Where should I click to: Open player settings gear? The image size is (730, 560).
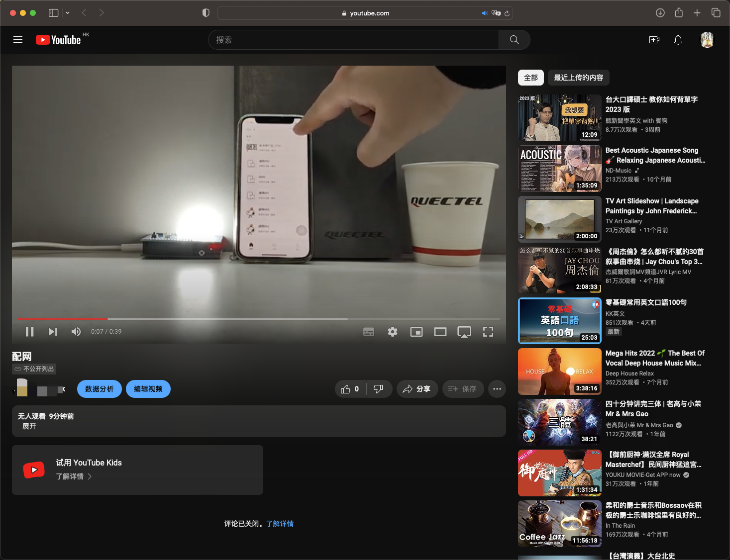click(x=393, y=332)
